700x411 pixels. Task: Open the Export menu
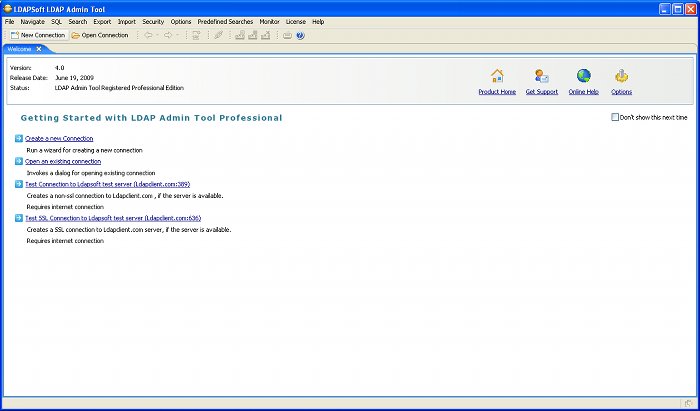point(102,21)
